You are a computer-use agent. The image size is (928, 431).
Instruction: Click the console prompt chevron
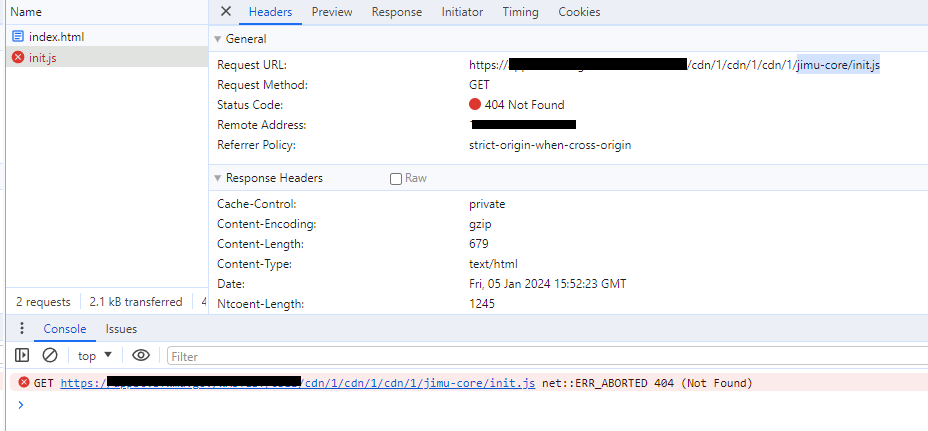(x=20, y=404)
